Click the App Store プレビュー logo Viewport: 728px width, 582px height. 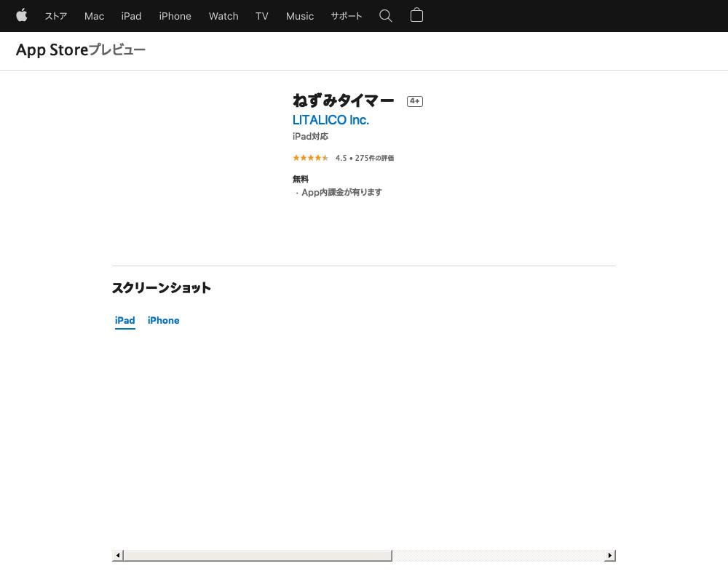point(80,50)
